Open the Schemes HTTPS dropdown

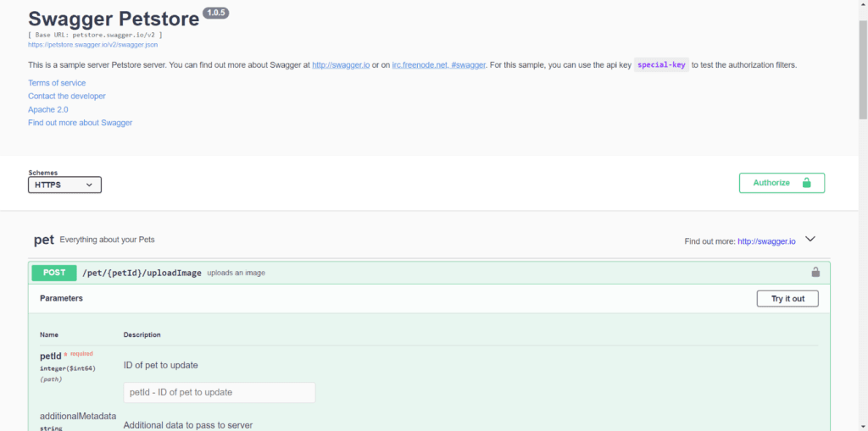[x=65, y=185]
